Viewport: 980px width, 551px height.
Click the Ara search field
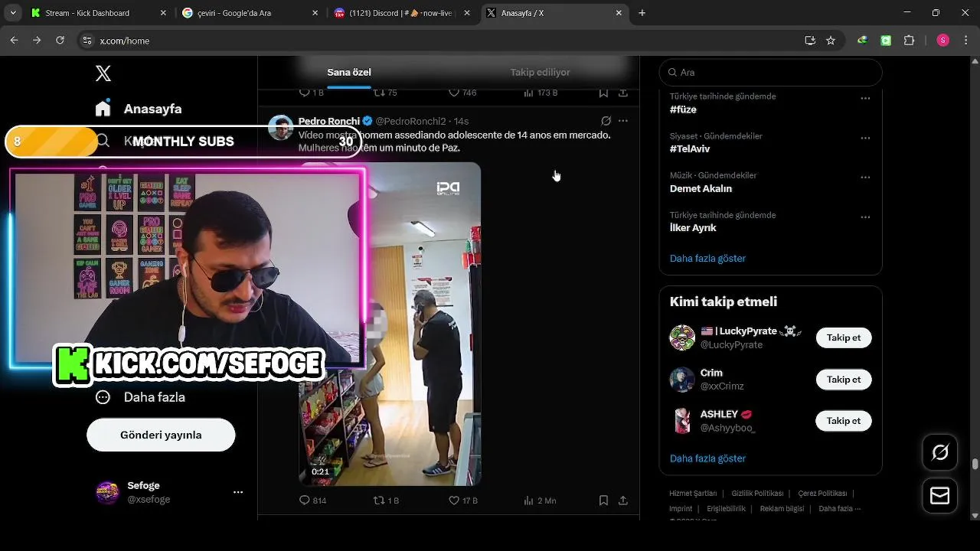770,72
